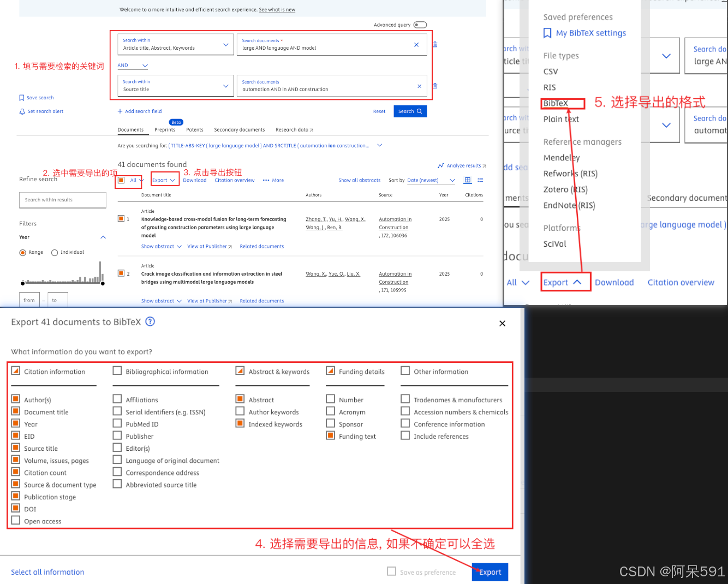Click the delete icon beside first search field

434,44
